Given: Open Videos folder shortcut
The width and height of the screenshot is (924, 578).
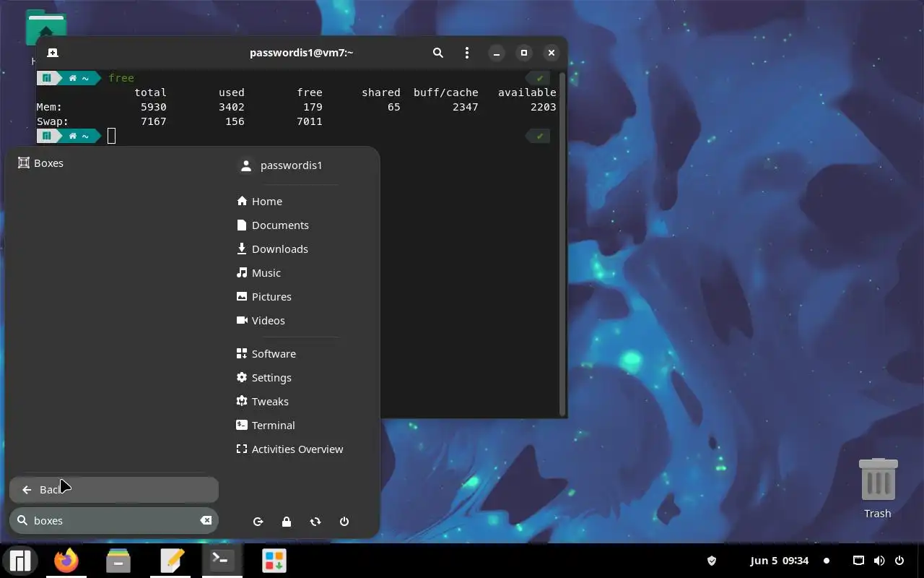Looking at the screenshot, I should pos(261,321).
